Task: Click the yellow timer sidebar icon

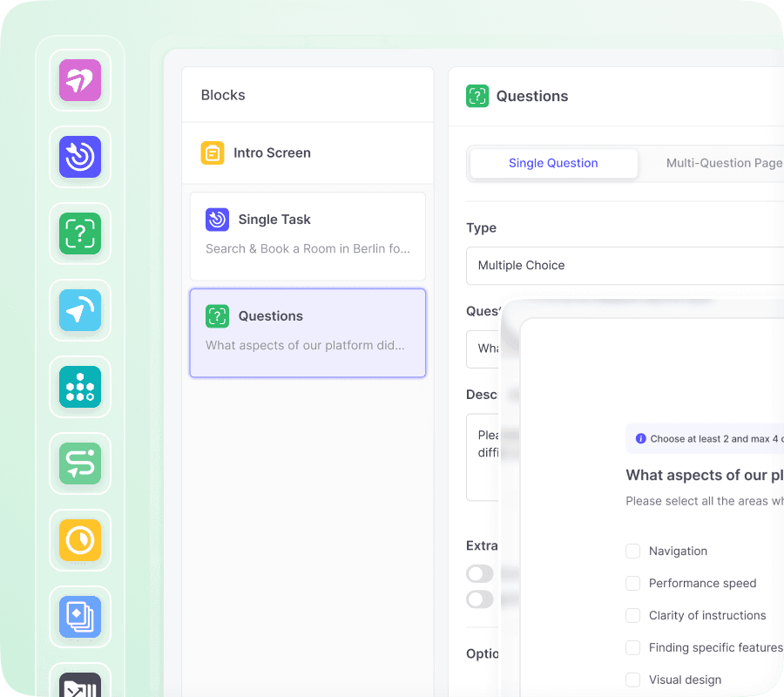Action: pos(80,540)
